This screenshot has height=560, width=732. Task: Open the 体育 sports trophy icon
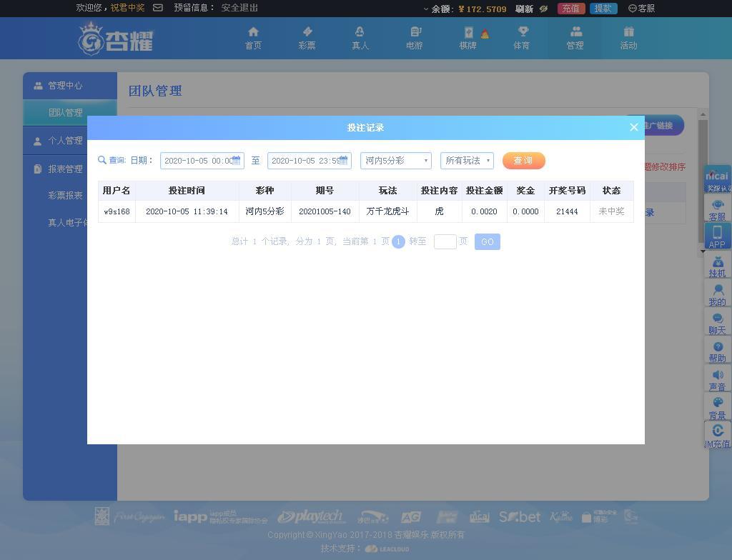tap(523, 31)
